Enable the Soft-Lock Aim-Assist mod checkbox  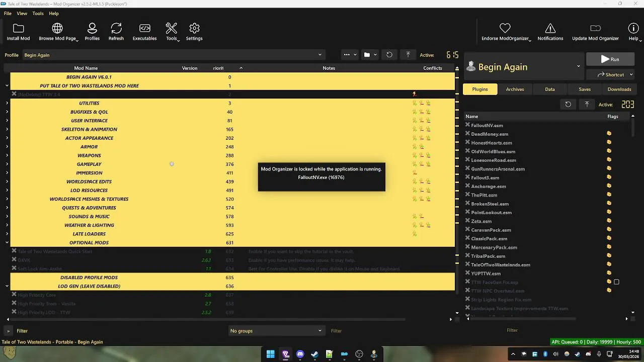(14, 268)
